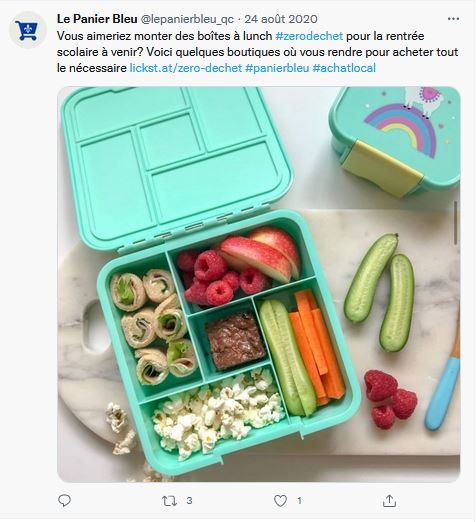Open the lickst.at/zero-dechet link
The width and height of the screenshot is (476, 522).
point(186,68)
